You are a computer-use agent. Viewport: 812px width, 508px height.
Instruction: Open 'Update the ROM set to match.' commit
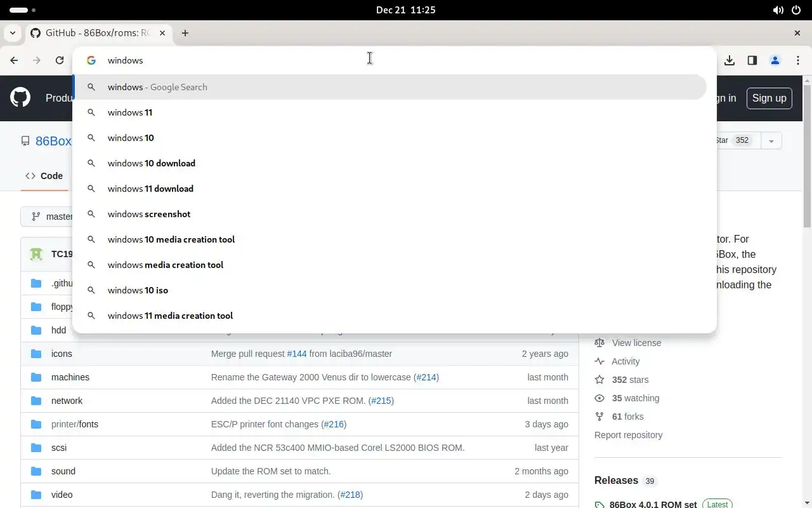[271, 471]
